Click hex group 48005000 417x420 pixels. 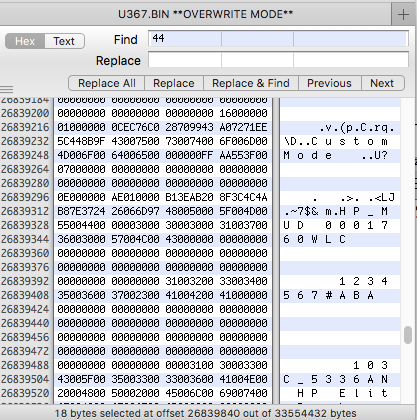(x=189, y=211)
